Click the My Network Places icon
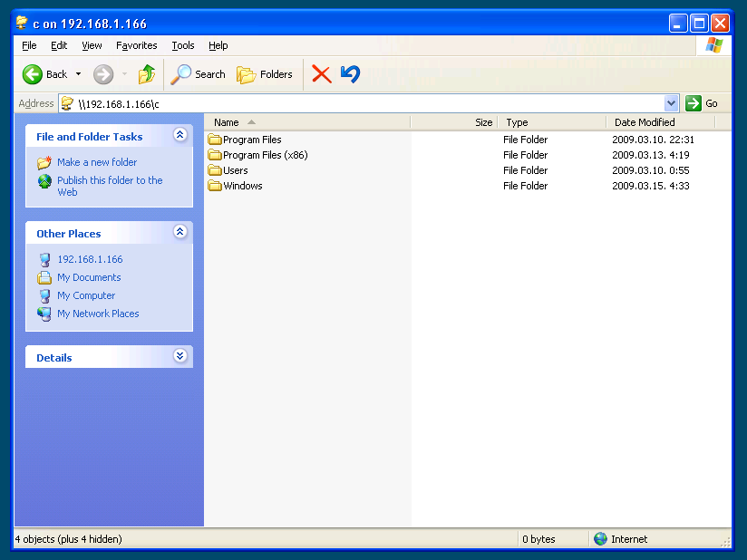The height and width of the screenshot is (560, 747). point(44,314)
